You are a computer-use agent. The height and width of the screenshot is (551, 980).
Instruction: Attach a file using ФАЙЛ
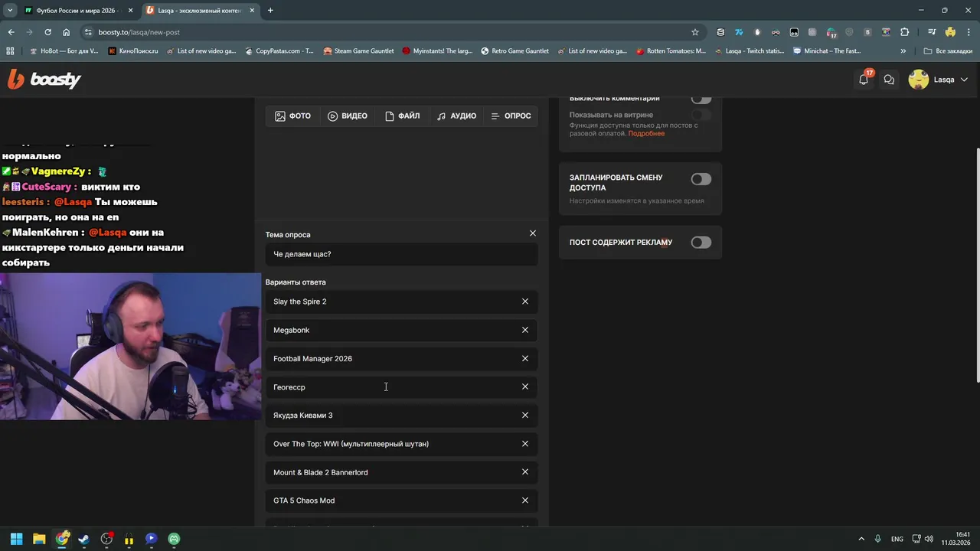[x=402, y=116]
